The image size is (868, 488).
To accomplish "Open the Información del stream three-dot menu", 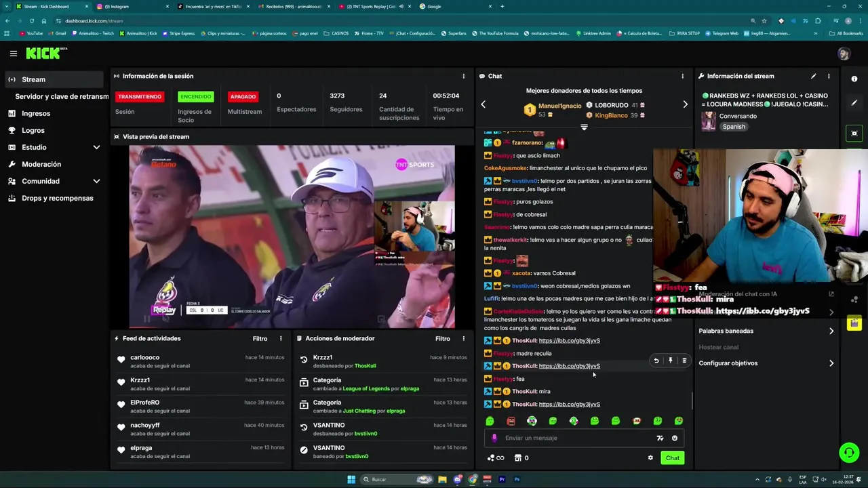I will pos(829,76).
